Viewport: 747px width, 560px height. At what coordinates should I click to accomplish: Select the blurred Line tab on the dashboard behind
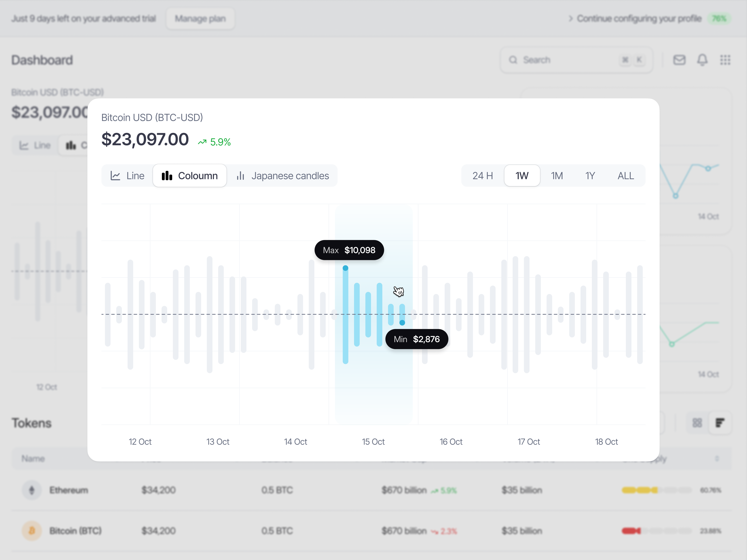35,145
